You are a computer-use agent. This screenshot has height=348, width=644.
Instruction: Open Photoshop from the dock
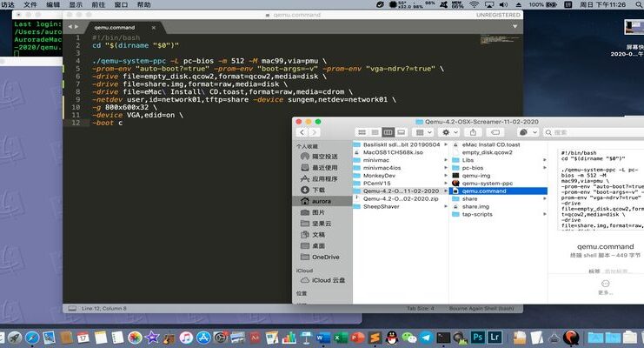click(x=478, y=338)
